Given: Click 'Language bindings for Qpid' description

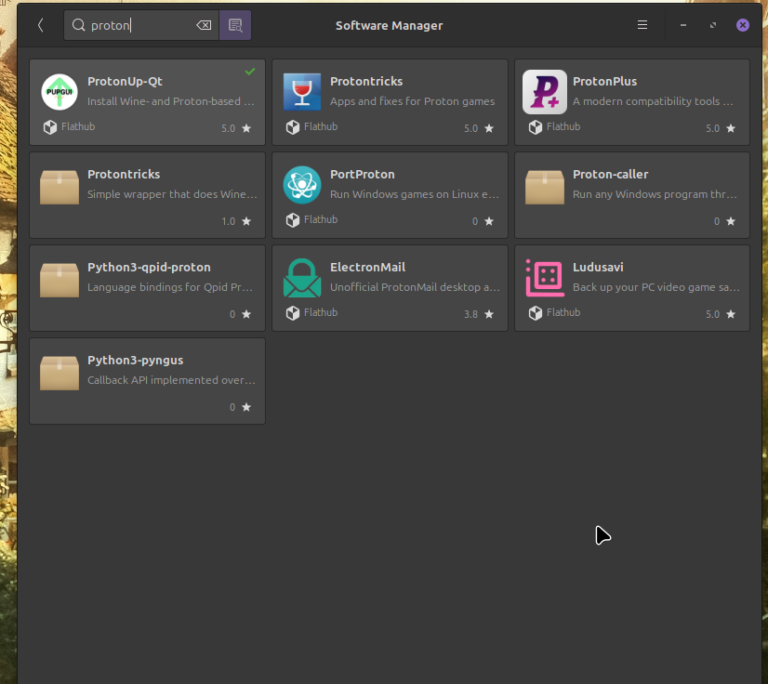Looking at the screenshot, I should (170, 287).
